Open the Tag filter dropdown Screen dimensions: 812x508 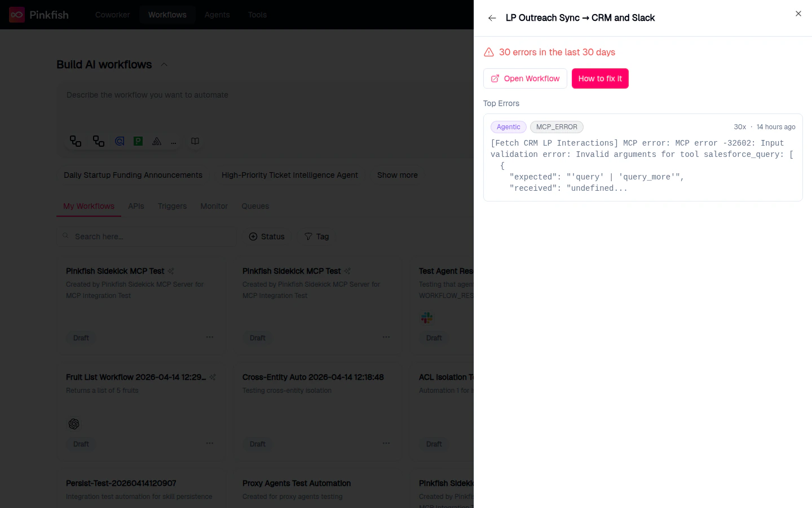[316, 237]
